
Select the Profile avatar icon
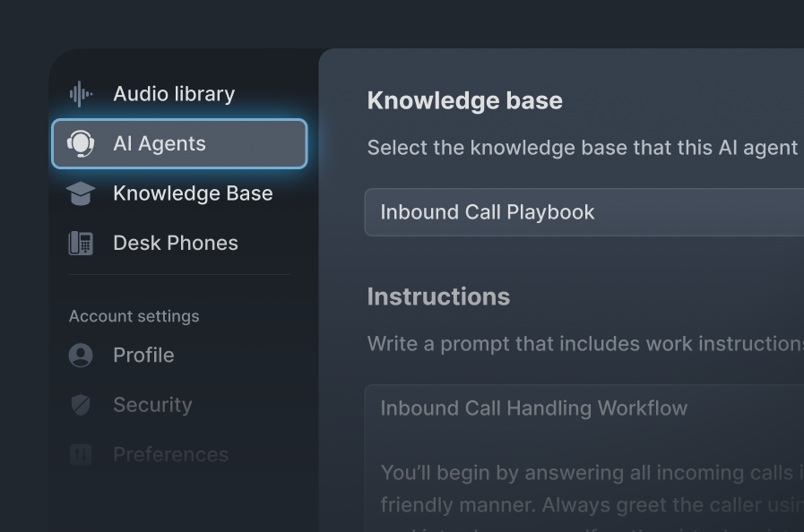[x=82, y=356]
